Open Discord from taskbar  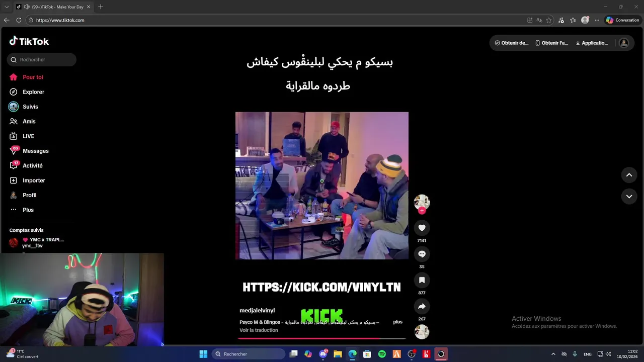click(323, 354)
